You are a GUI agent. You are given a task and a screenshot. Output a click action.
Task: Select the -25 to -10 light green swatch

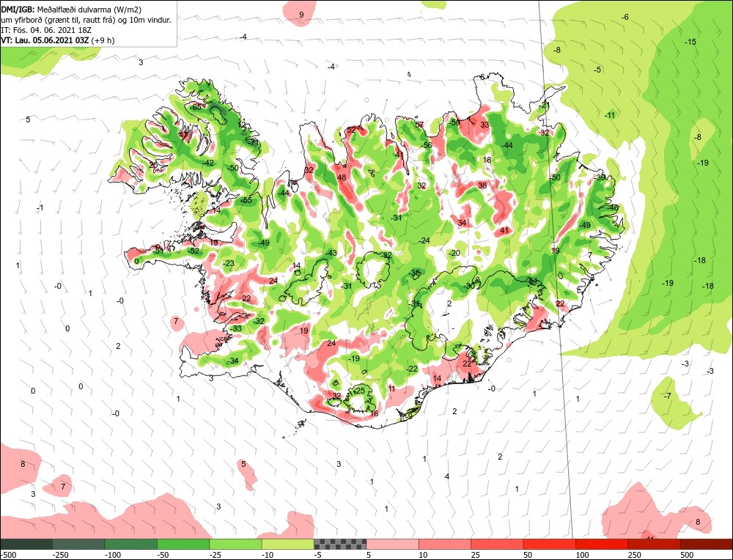(x=235, y=544)
